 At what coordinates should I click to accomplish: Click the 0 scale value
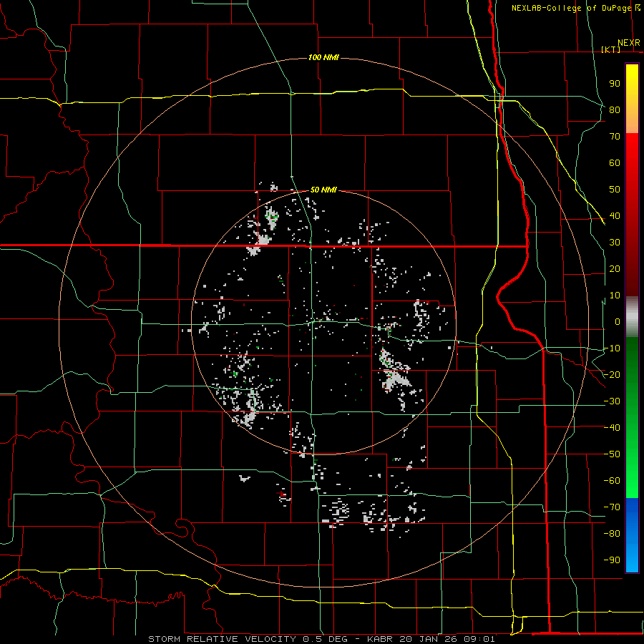(x=618, y=321)
